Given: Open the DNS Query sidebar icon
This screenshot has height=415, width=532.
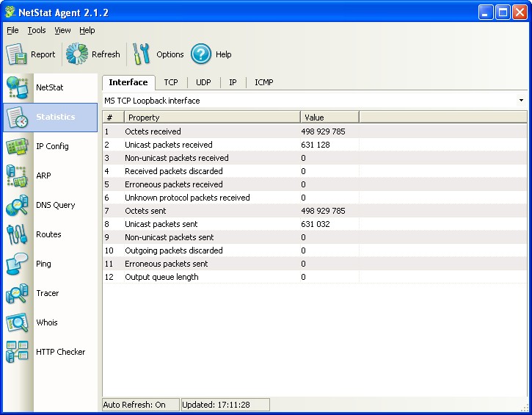Looking at the screenshot, I should tap(17, 205).
